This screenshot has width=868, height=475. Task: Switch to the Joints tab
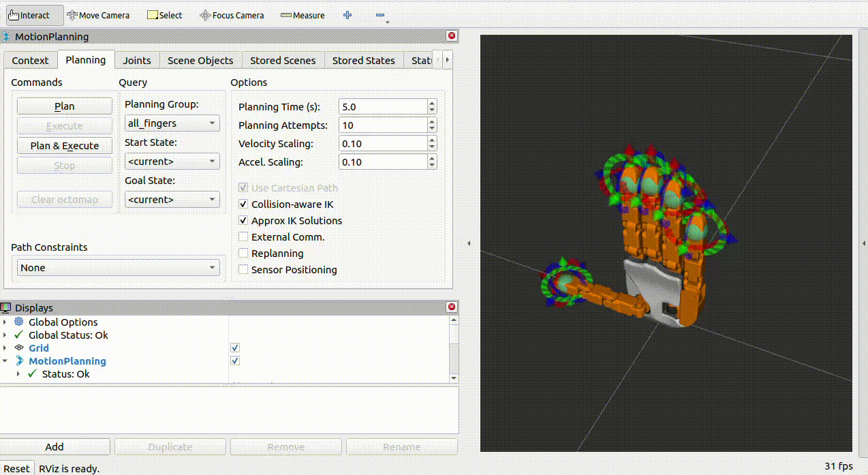[x=137, y=61]
